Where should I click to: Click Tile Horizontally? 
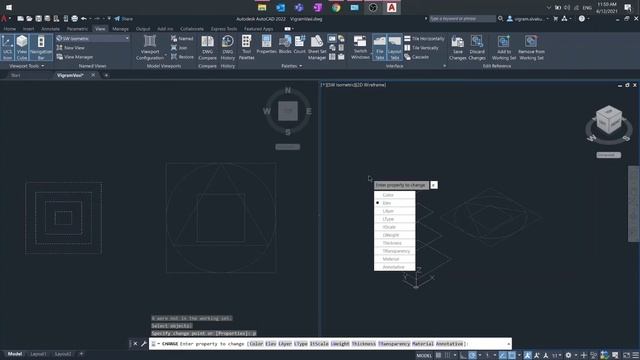click(424, 38)
